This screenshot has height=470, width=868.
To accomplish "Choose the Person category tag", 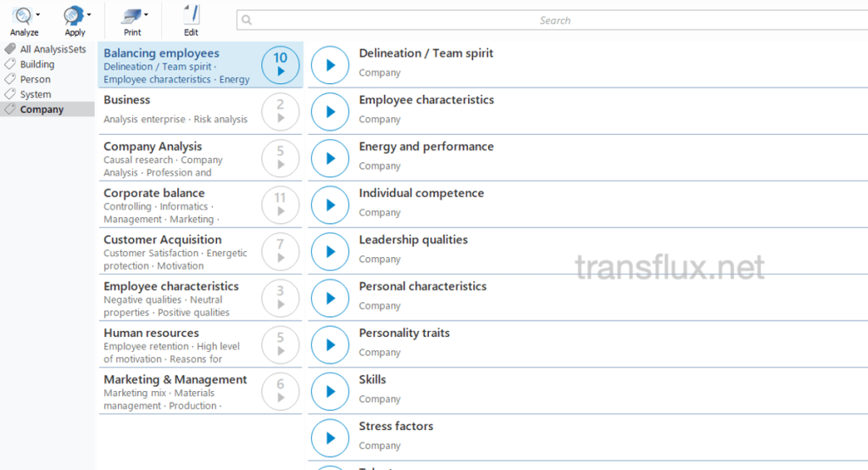I will [x=35, y=80].
